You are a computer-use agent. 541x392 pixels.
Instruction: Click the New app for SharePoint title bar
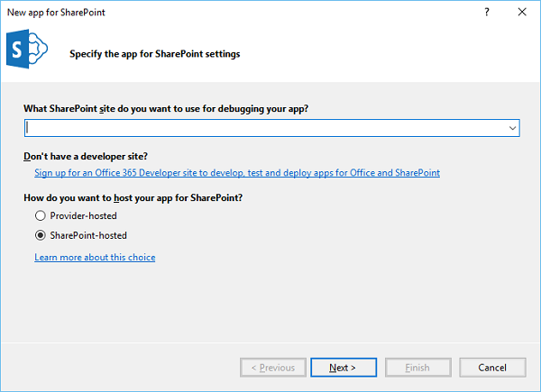(x=225, y=13)
